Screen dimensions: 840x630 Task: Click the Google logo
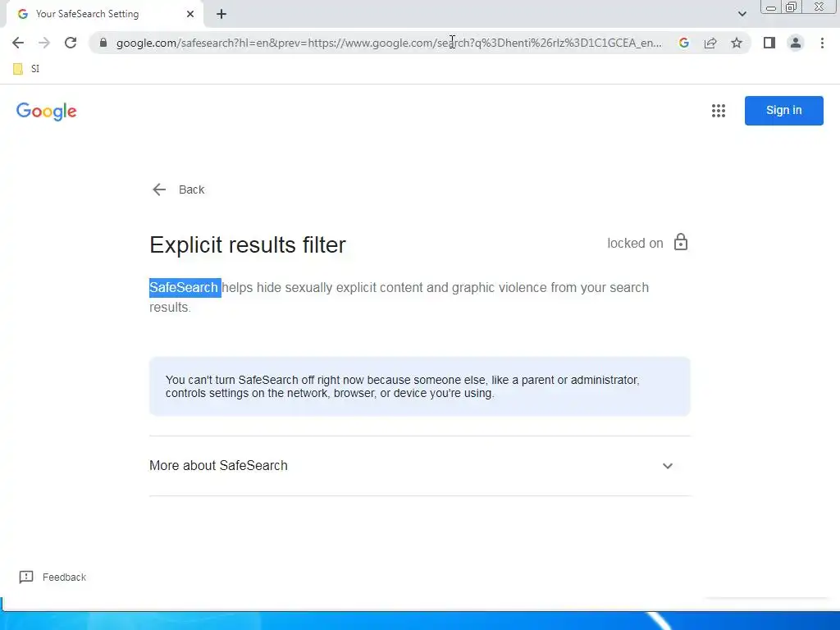(x=47, y=112)
